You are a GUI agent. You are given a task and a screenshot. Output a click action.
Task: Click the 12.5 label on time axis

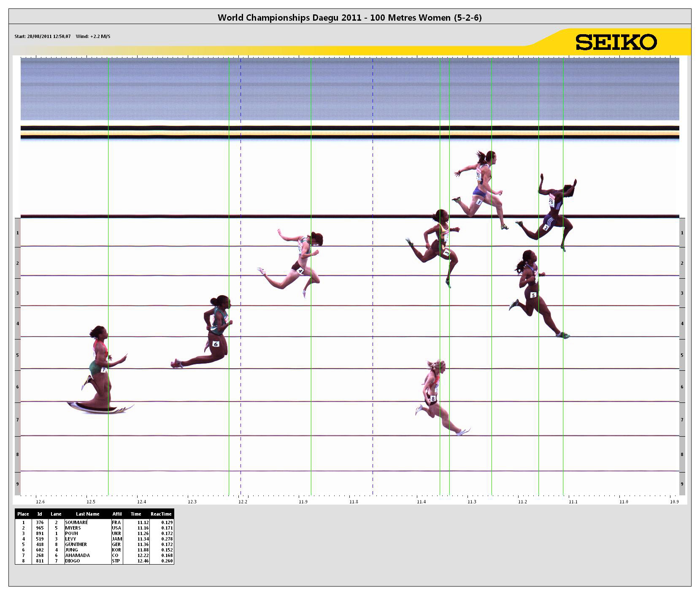click(x=91, y=502)
